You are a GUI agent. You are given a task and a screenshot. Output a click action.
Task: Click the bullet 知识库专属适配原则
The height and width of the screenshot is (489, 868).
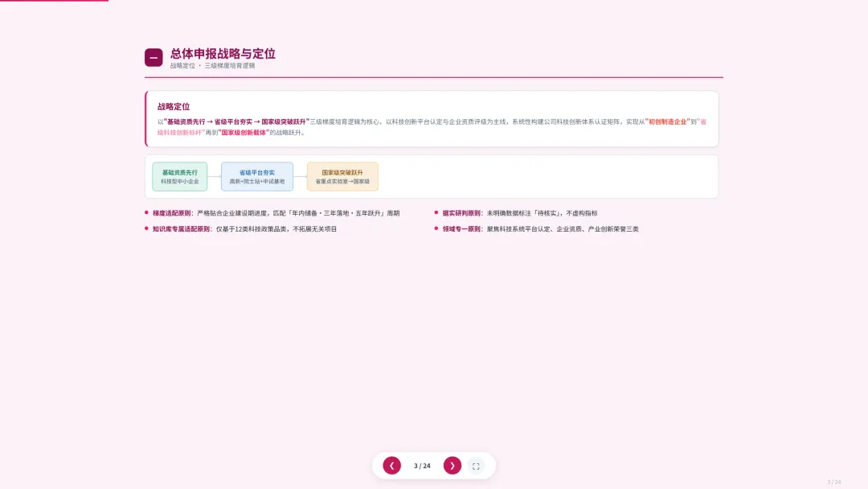pyautogui.click(x=241, y=228)
